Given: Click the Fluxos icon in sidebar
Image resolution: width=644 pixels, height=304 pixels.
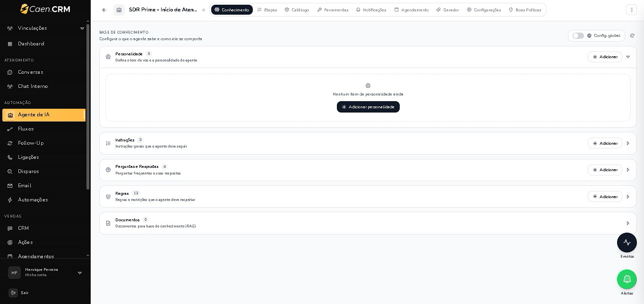Looking at the screenshot, I should click(10, 129).
